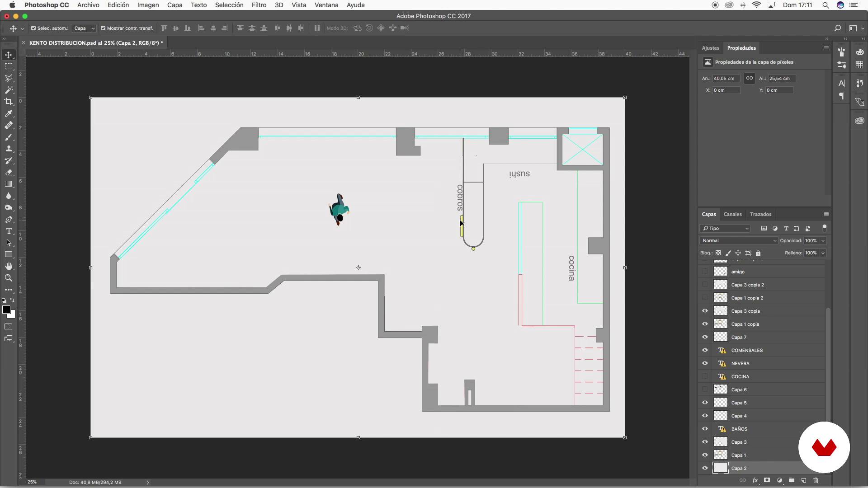Screen dimensions: 868x488
Task: Click the foreground color swatch
Action: pos(6,310)
